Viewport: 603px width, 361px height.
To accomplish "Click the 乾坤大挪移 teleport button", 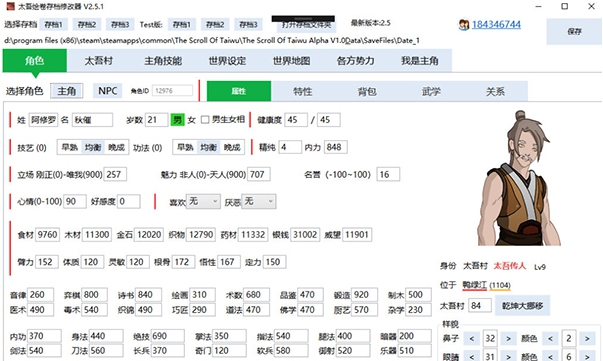I will (522, 306).
